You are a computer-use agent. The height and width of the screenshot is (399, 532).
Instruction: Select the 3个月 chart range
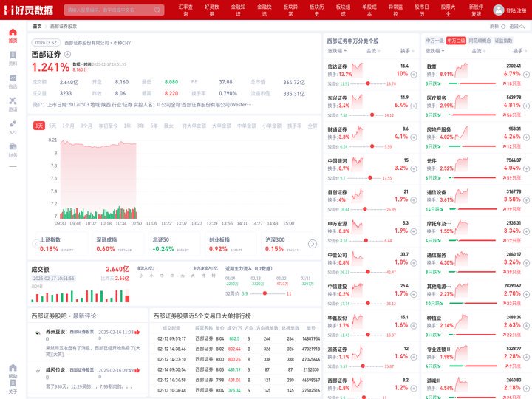coord(86,126)
